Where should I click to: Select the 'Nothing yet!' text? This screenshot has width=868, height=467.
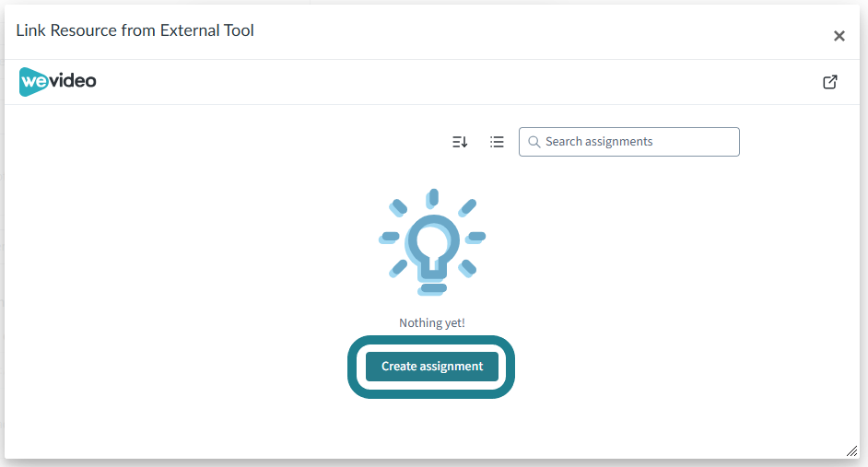click(x=432, y=322)
